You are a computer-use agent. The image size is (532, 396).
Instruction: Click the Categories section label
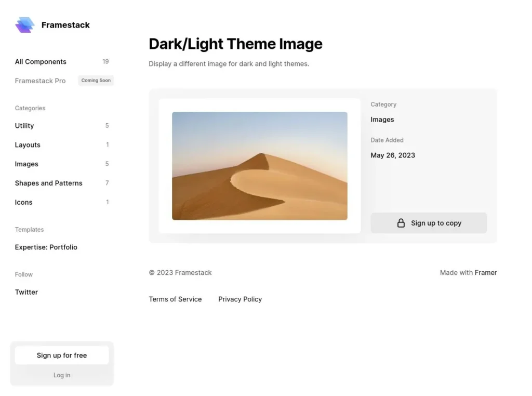point(30,108)
